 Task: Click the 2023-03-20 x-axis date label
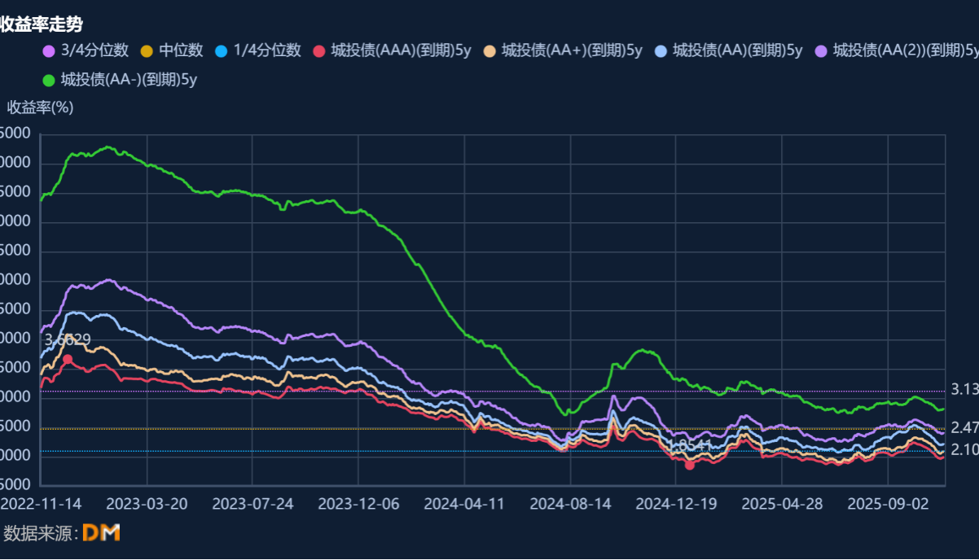(x=147, y=503)
